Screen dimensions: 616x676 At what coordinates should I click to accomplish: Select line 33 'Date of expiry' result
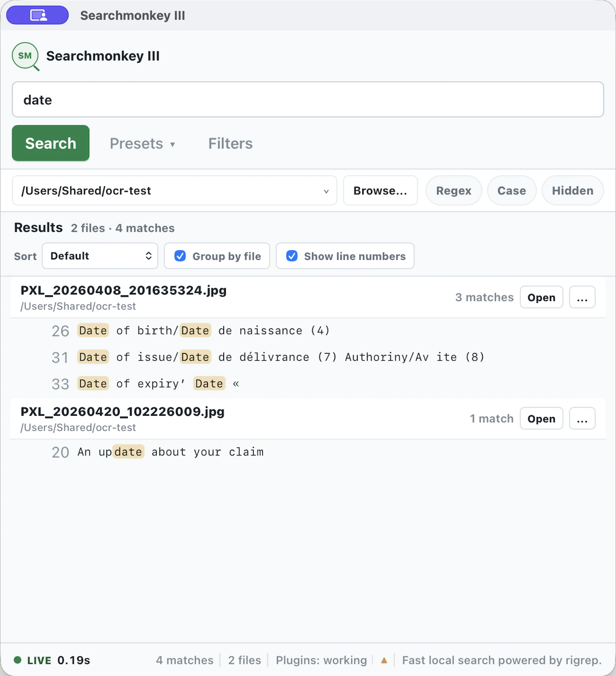pos(308,384)
